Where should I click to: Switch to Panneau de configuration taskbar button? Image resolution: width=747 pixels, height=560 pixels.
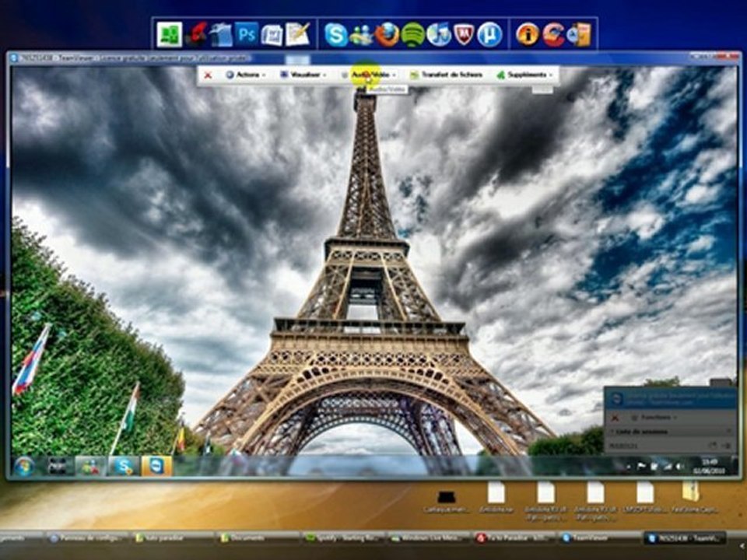[88, 538]
